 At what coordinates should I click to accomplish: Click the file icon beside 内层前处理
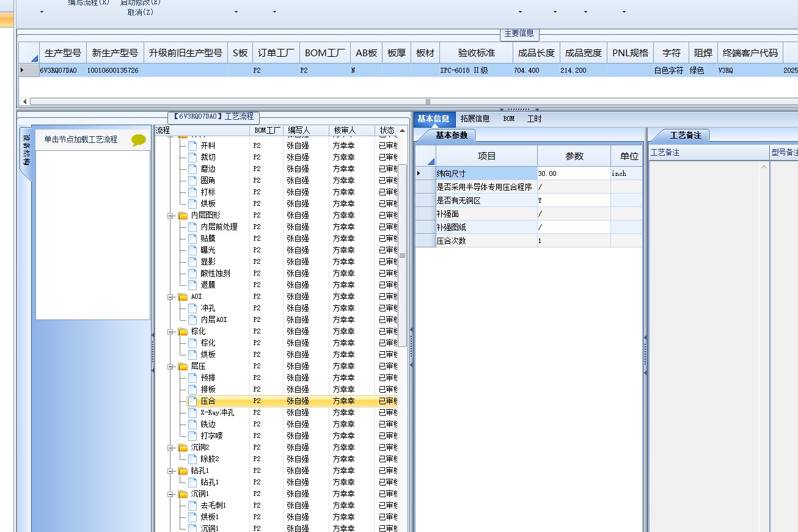click(x=192, y=227)
